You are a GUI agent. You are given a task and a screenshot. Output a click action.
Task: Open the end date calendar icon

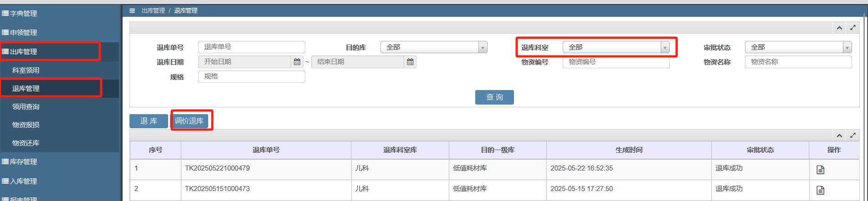point(410,62)
